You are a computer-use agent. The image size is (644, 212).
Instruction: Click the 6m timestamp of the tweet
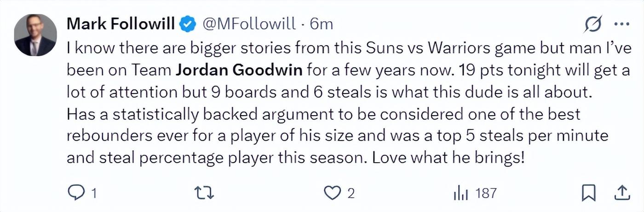tap(322, 24)
